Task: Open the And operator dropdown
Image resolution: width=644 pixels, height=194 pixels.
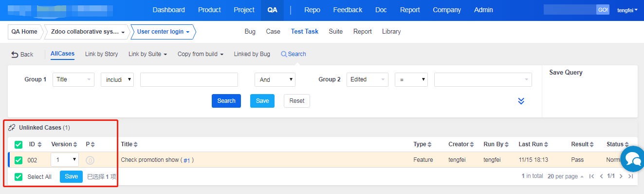Action: 275,79
